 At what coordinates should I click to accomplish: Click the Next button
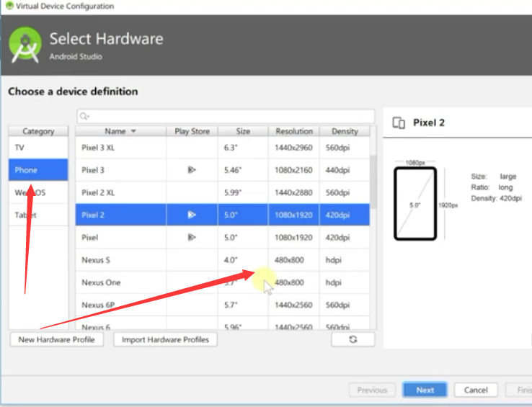425,390
